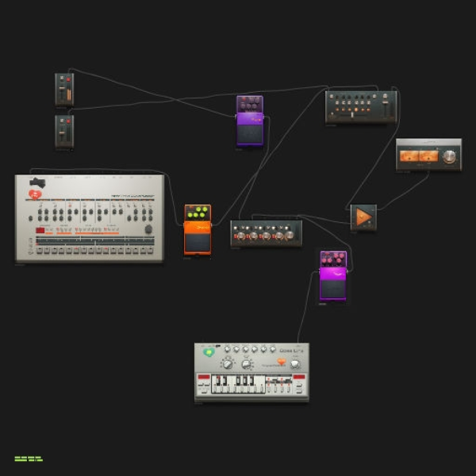Click the first step key on the drum machine

click(40, 250)
